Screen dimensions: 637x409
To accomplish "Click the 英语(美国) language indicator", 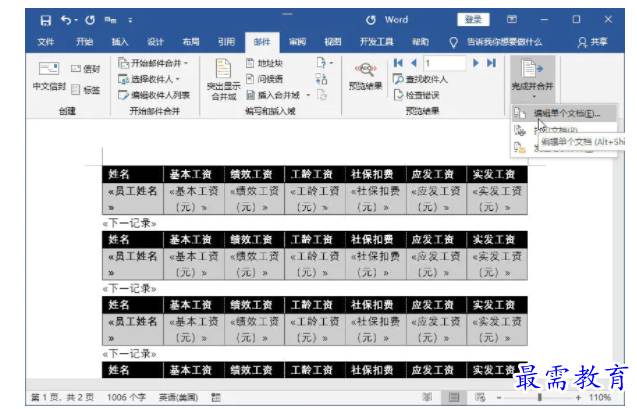I will pyautogui.click(x=178, y=397).
